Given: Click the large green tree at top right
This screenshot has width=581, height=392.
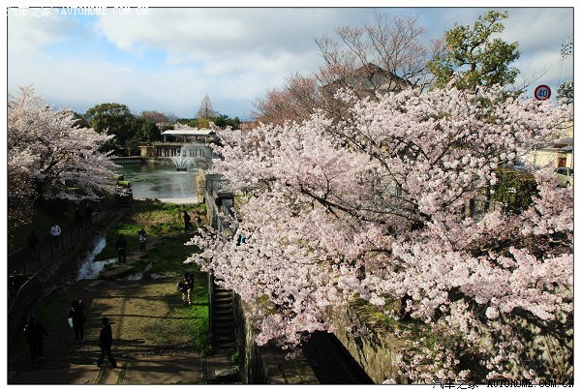Looking at the screenshot, I should coord(474,51).
